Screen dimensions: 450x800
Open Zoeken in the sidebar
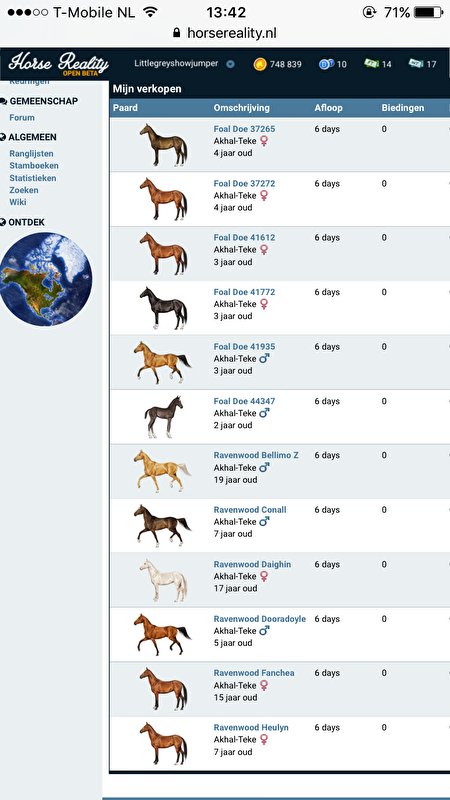click(23, 190)
